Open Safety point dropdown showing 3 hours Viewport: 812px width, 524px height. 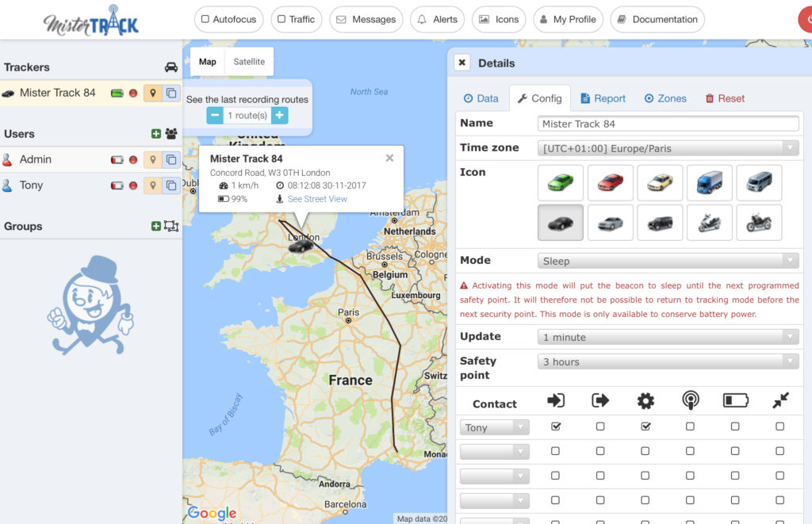[x=668, y=361]
